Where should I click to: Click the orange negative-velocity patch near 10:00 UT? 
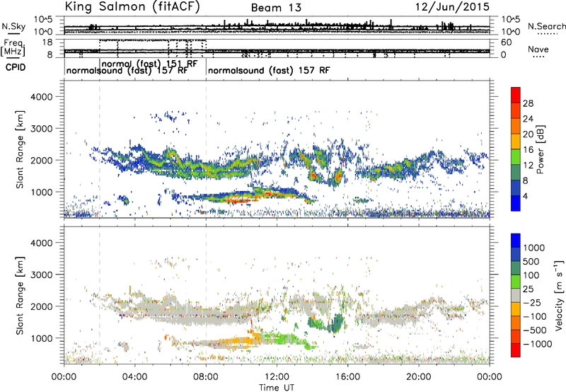(x=241, y=341)
